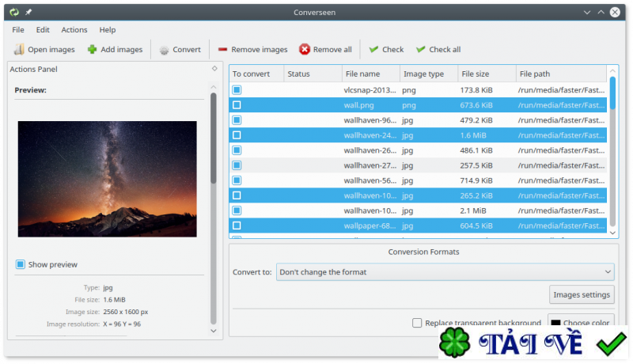This screenshot has width=633, height=364.
Task: Disable the Show preview checkbox
Action: click(x=21, y=264)
